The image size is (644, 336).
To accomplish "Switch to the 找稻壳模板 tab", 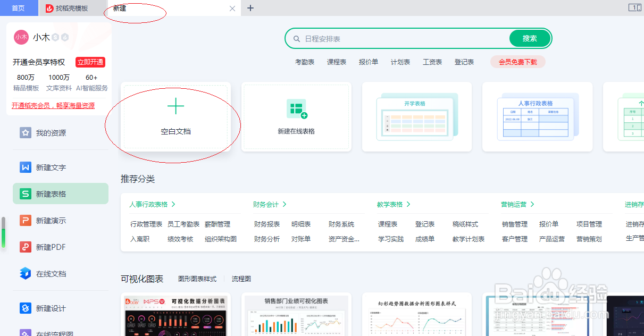I will pyautogui.click(x=72, y=8).
